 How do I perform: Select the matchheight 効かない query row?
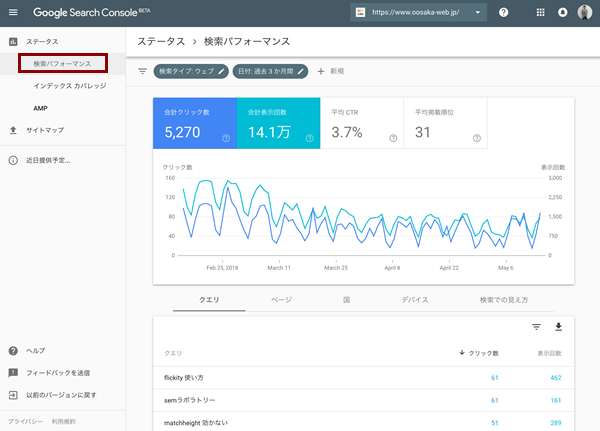[x=364, y=422]
